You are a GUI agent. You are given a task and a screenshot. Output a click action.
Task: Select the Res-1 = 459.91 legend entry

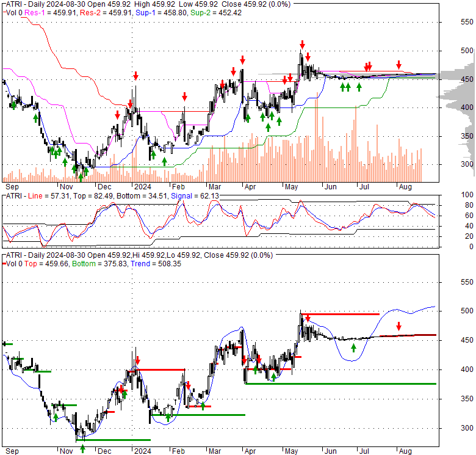pos(51,13)
